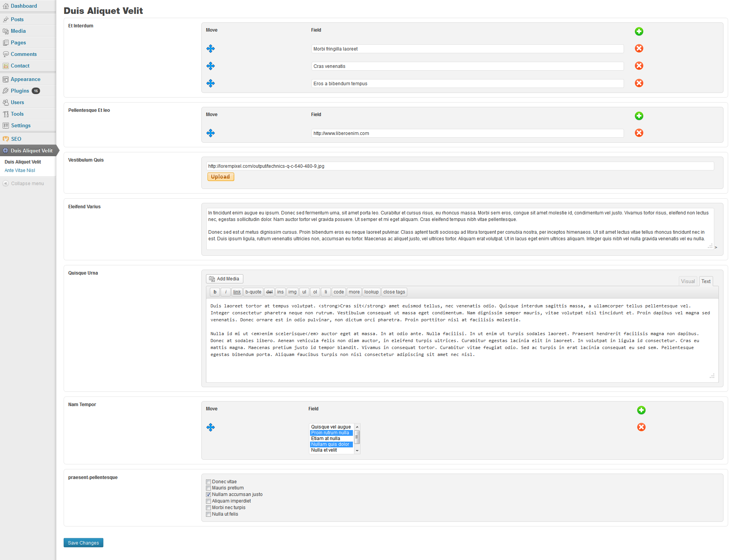
Task: Click the move handle for the liberoenim.com row
Action: [x=211, y=133]
